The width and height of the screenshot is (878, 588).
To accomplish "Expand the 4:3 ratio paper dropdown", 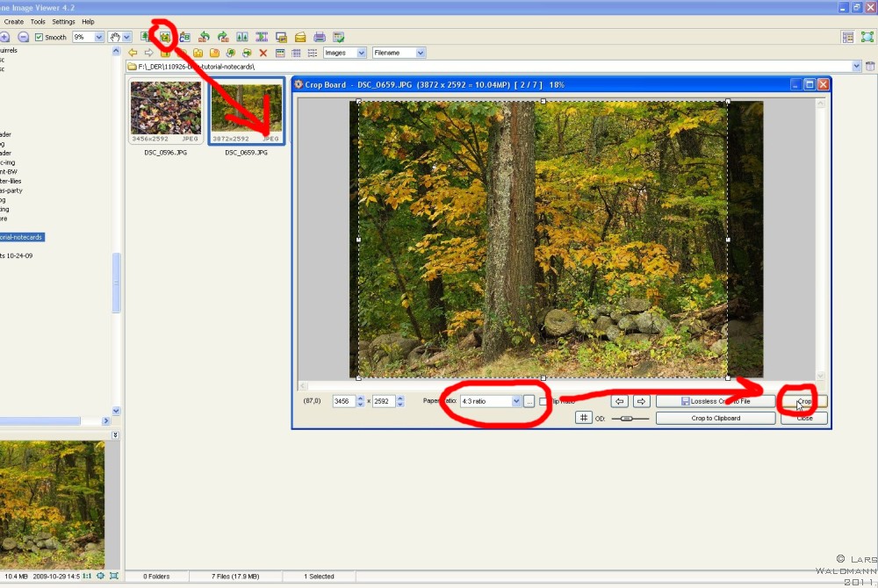I will coord(516,401).
